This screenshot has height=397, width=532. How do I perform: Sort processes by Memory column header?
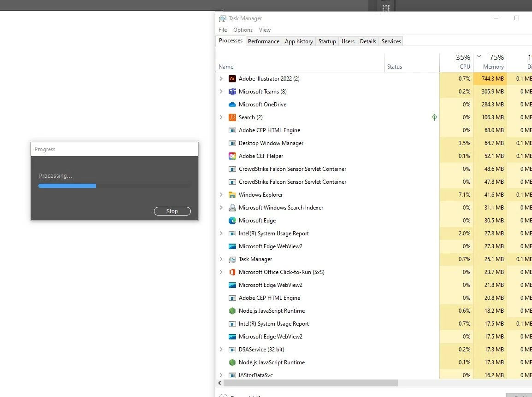(490, 62)
